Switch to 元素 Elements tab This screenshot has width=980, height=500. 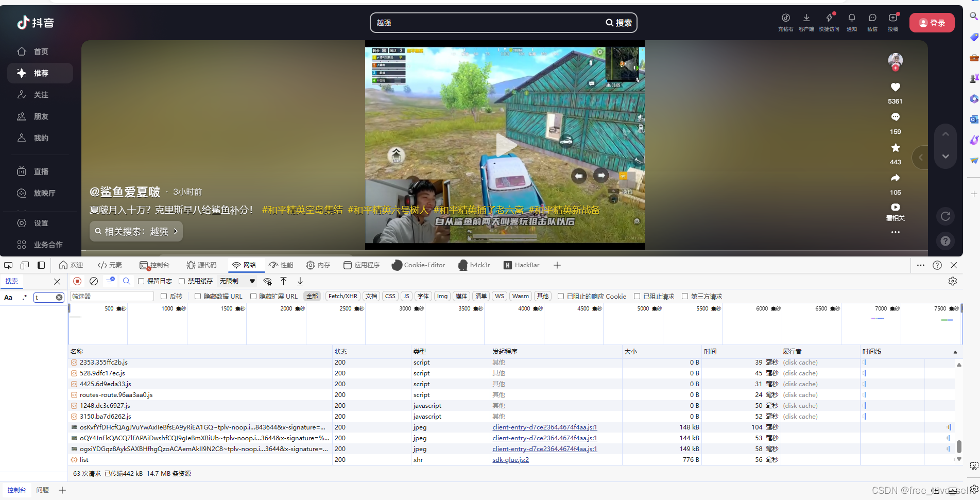tap(110, 265)
